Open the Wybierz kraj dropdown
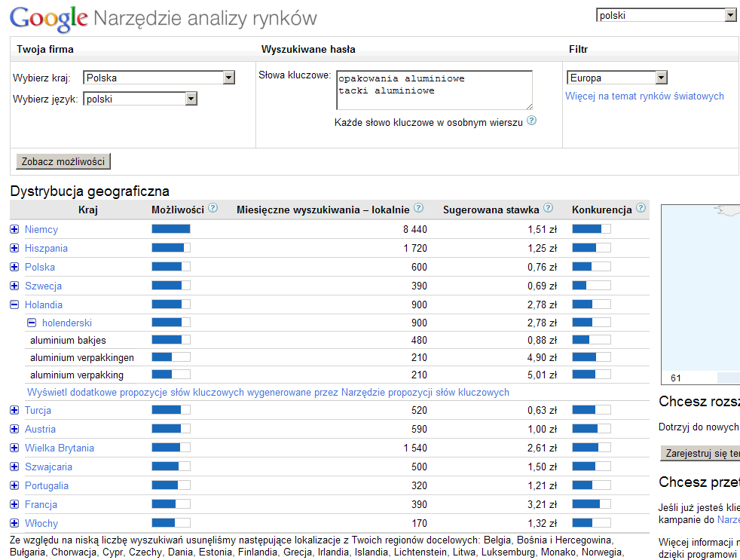This screenshot has height=560, width=740. click(x=229, y=78)
